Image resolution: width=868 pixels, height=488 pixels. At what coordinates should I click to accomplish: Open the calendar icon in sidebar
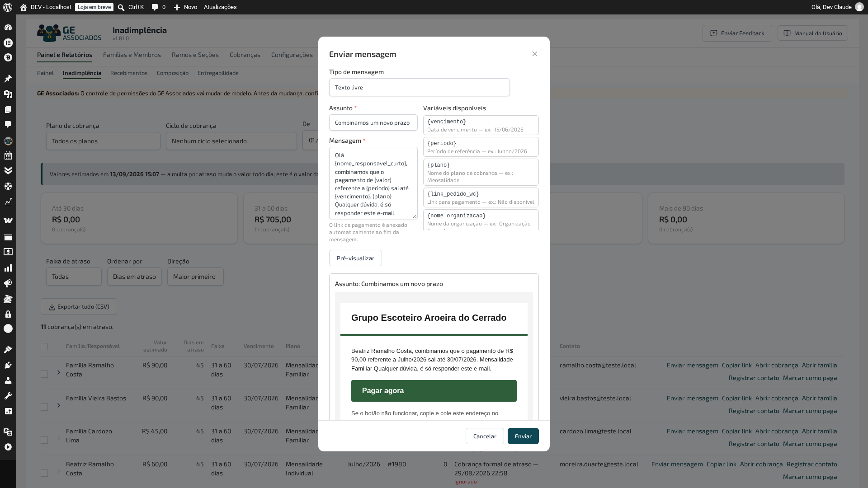tap(8, 156)
